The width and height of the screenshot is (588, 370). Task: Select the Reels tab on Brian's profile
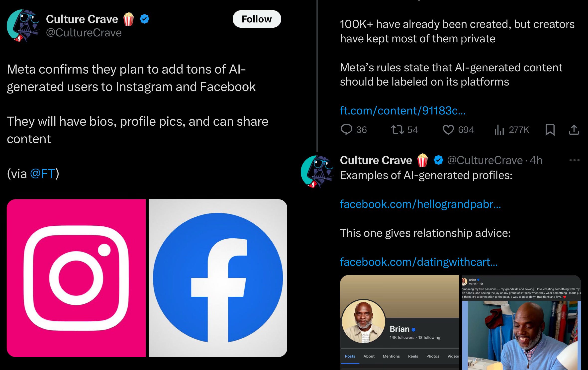click(x=413, y=356)
